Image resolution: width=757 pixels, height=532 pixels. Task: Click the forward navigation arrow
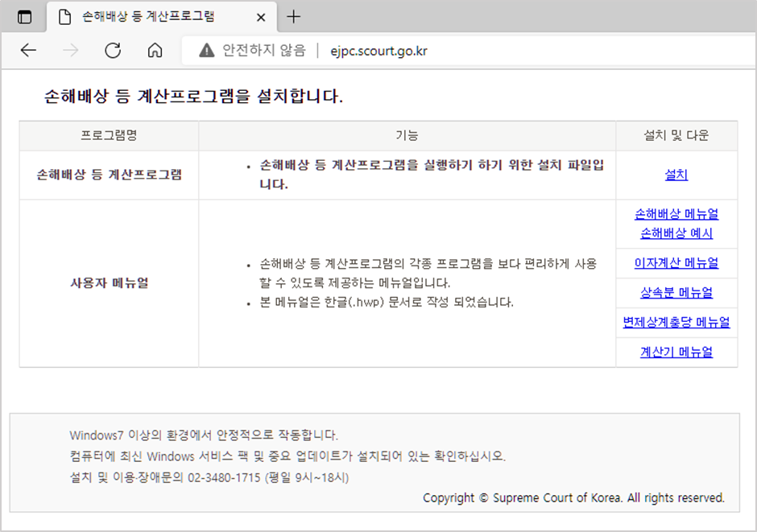(71, 50)
